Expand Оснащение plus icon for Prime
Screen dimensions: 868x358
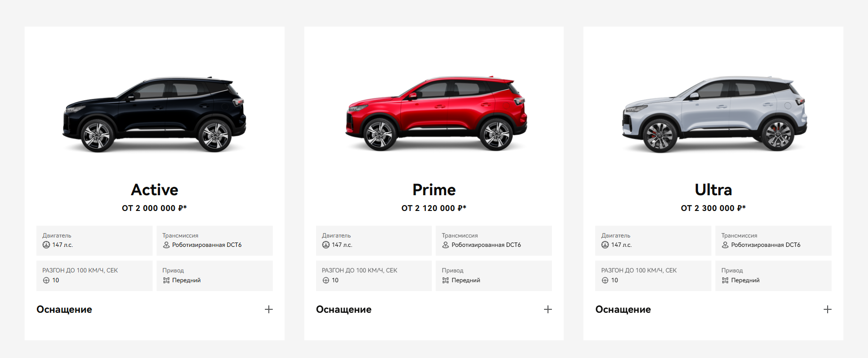click(548, 309)
